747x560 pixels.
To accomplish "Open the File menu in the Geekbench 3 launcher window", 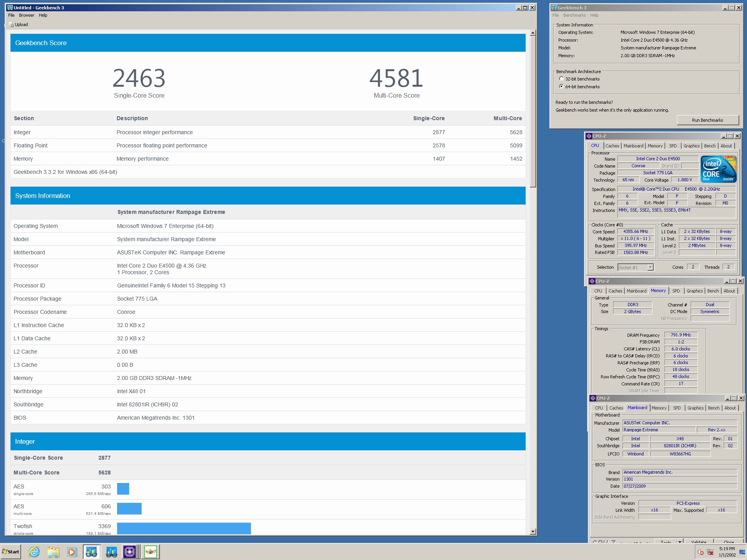I will (x=556, y=15).
